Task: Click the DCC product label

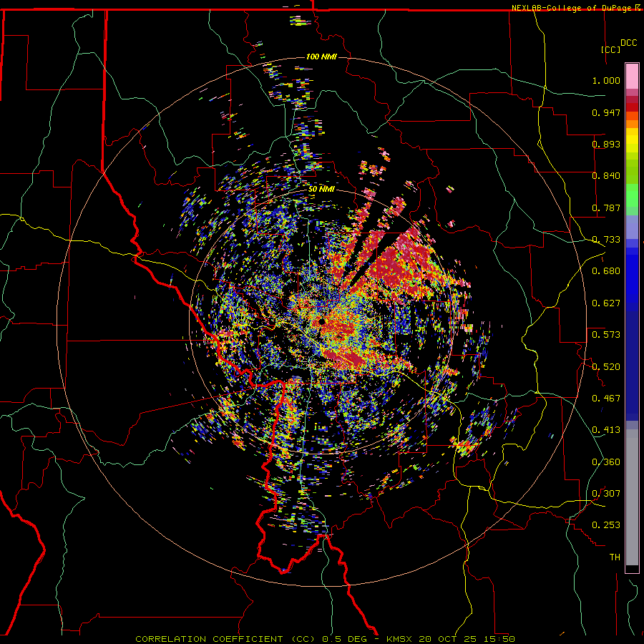Action: tap(628, 43)
